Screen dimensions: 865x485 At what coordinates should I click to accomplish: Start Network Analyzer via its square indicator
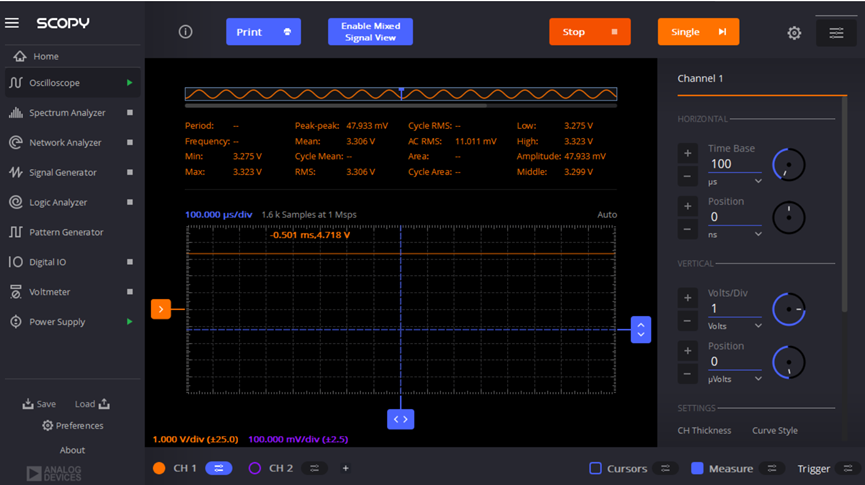130,142
